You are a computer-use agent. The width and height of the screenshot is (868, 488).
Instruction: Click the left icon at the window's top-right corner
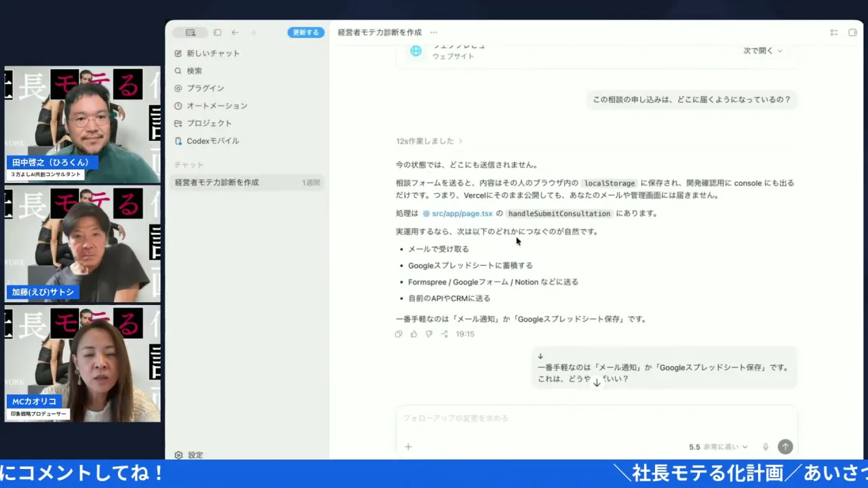[x=834, y=33]
